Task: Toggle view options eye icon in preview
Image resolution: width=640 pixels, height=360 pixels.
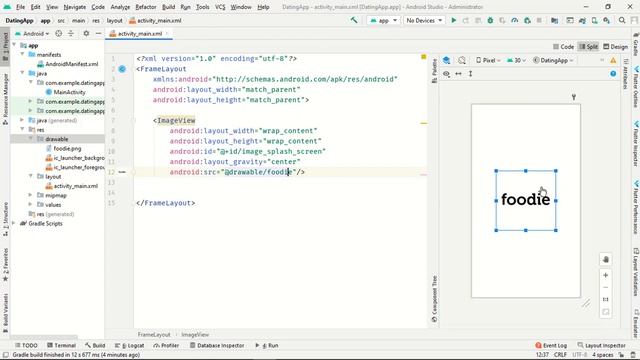Action: coord(447,74)
